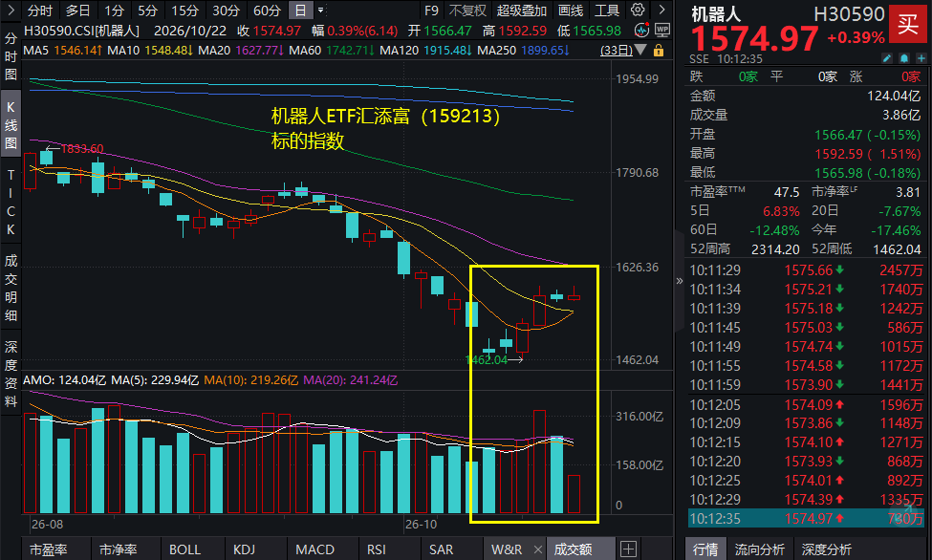Image resolution: width=932 pixels, height=560 pixels.
Task: Select the 日 daily period
Action: 301,11
